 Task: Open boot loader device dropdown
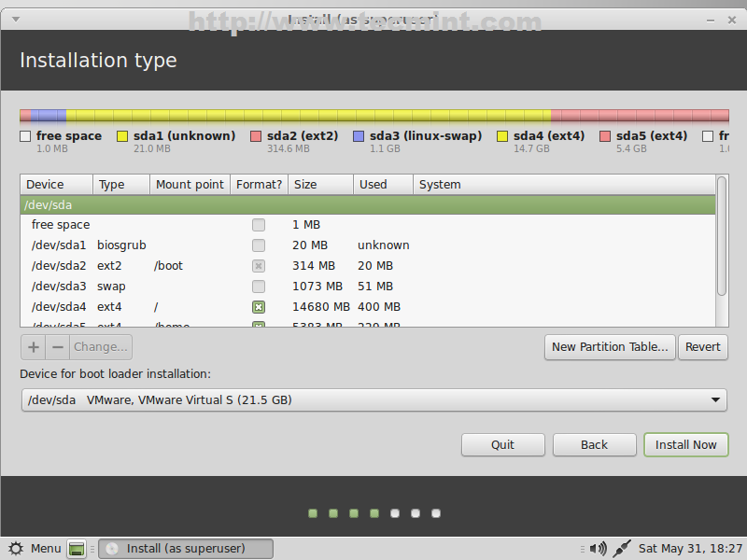pos(373,400)
